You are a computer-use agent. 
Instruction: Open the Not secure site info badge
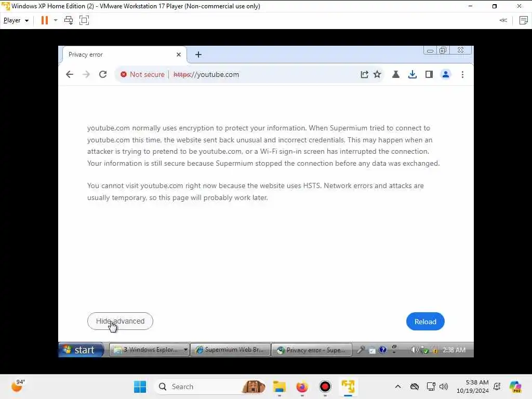(142, 74)
